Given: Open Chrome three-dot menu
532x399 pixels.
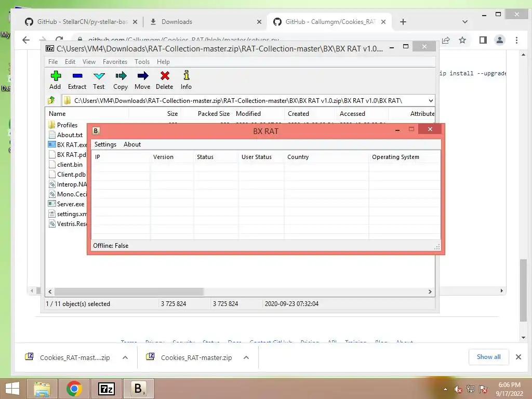Looking at the screenshot, I should [516, 40].
